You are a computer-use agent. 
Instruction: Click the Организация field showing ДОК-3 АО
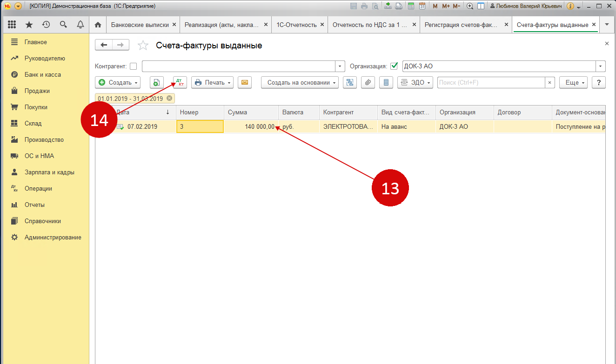click(499, 66)
